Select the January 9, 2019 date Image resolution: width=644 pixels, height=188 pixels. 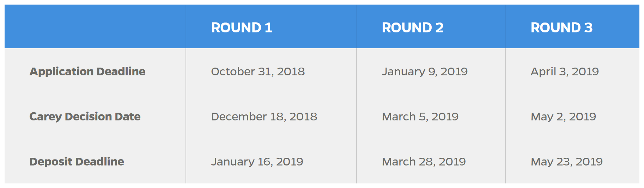425,71
